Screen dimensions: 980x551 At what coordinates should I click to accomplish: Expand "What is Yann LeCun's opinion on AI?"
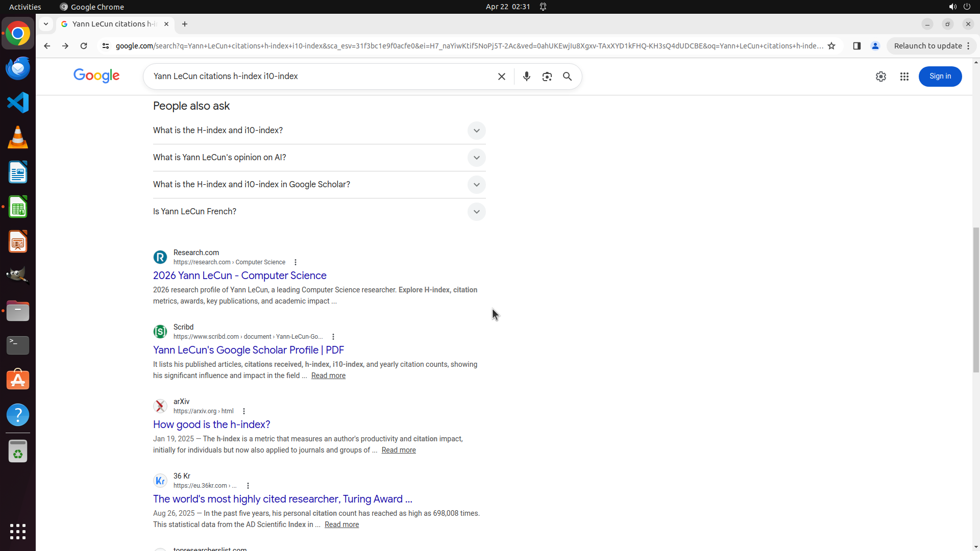[476, 158]
